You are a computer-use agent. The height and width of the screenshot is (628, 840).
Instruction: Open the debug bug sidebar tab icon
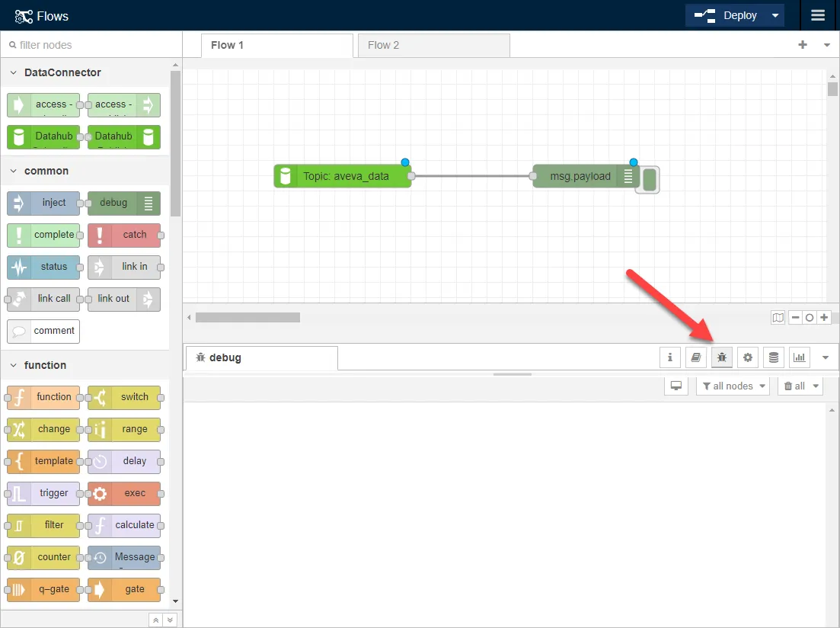pyautogui.click(x=722, y=357)
